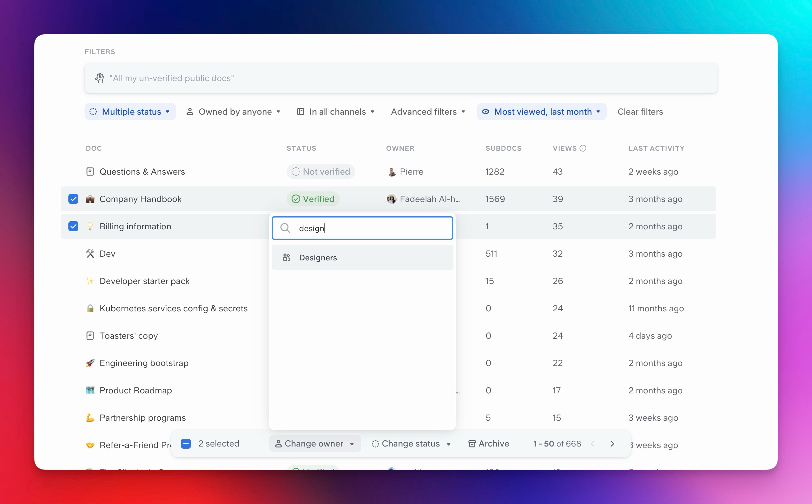This screenshot has width=812, height=504.
Task: Click Clear filters
Action: click(x=640, y=112)
